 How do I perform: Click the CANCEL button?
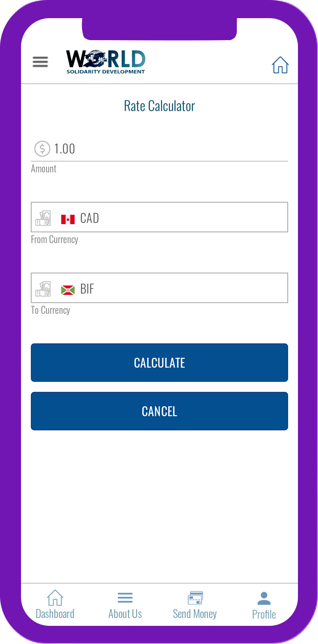tap(159, 411)
